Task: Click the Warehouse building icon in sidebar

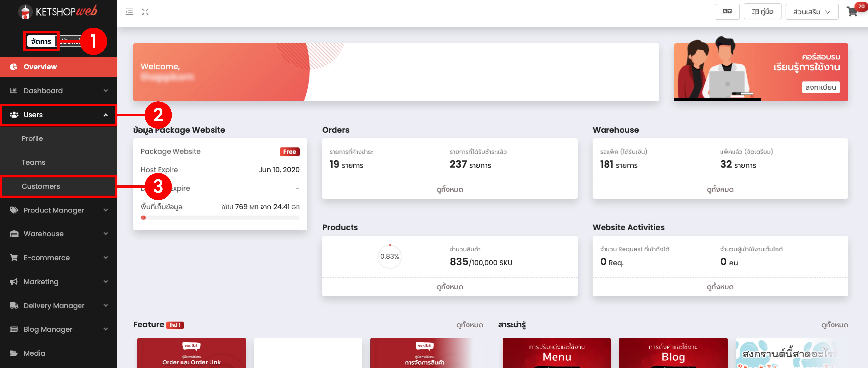Action: [14, 234]
